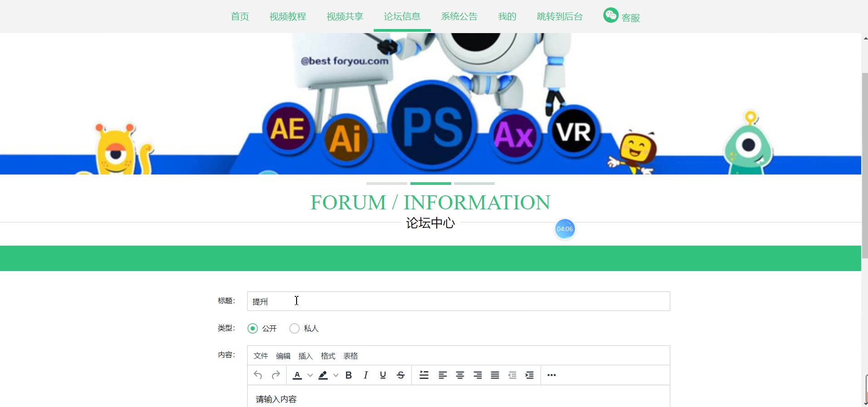This screenshot has width=868, height=407.
Task: Click the scrollbar down arrow
Action: (865, 403)
